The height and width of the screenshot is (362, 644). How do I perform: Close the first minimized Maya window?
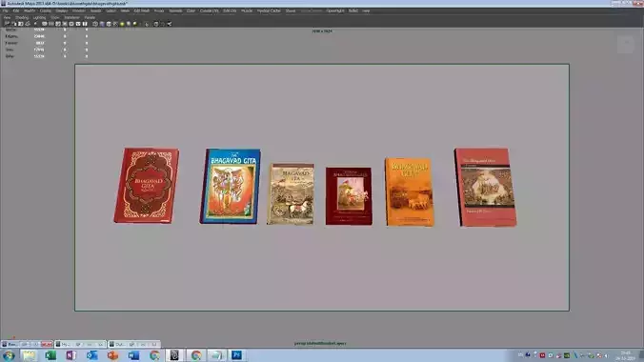[47, 344]
